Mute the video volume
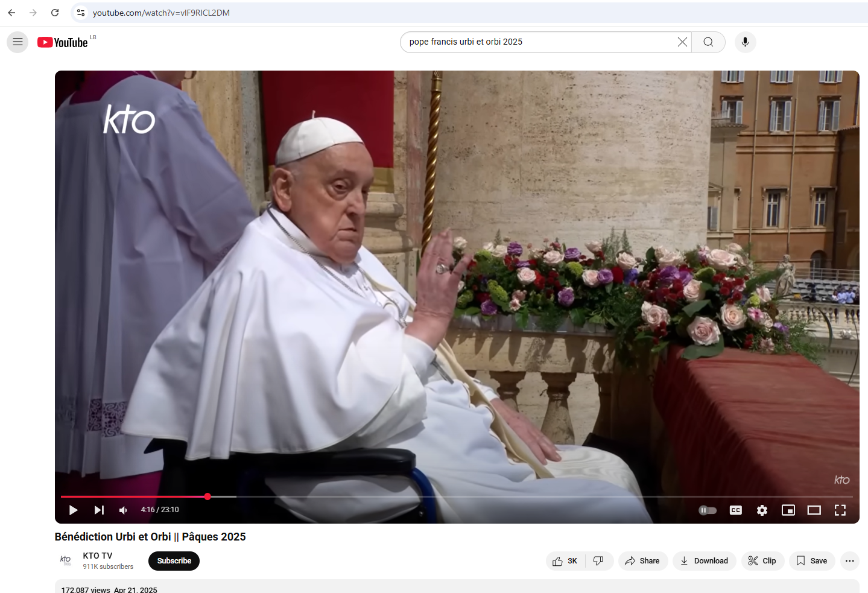The image size is (868, 593). point(123,510)
